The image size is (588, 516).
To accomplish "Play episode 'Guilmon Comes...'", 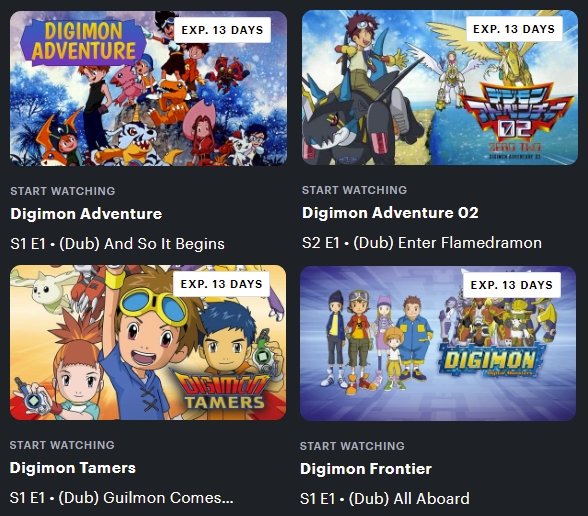I will (122, 498).
